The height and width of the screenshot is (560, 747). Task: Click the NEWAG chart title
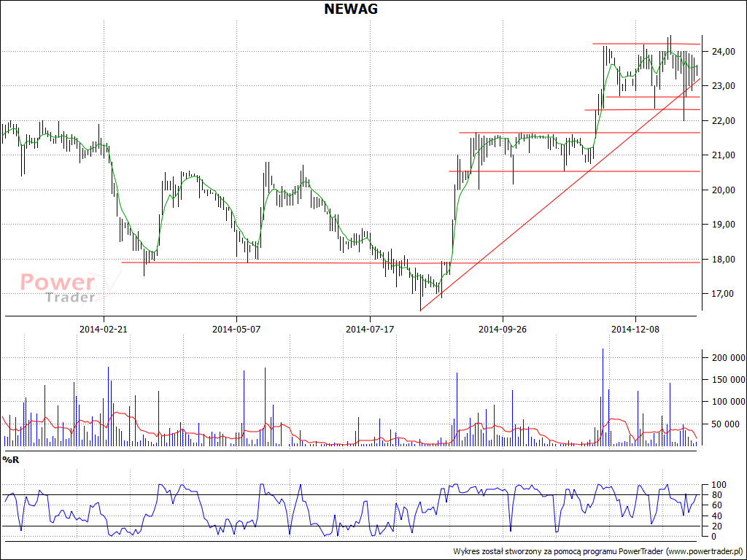point(351,9)
